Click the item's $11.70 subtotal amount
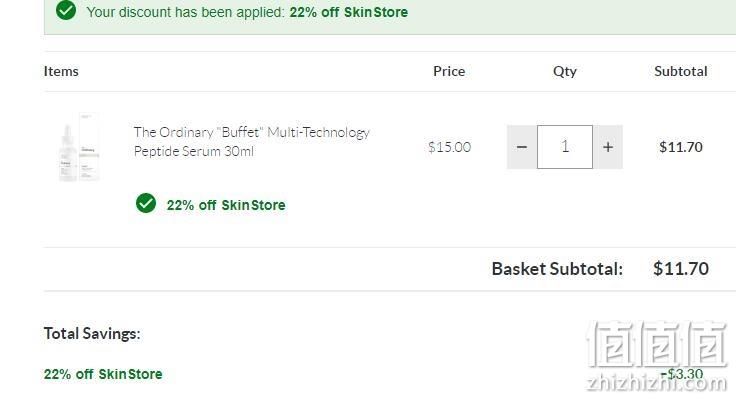The image size is (736, 400). [x=681, y=147]
